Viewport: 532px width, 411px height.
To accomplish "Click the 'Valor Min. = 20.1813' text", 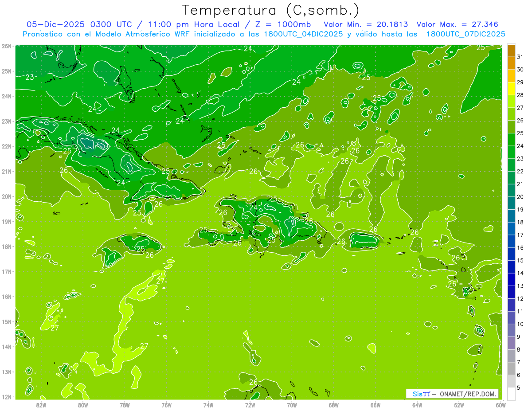I will pyautogui.click(x=366, y=24).
